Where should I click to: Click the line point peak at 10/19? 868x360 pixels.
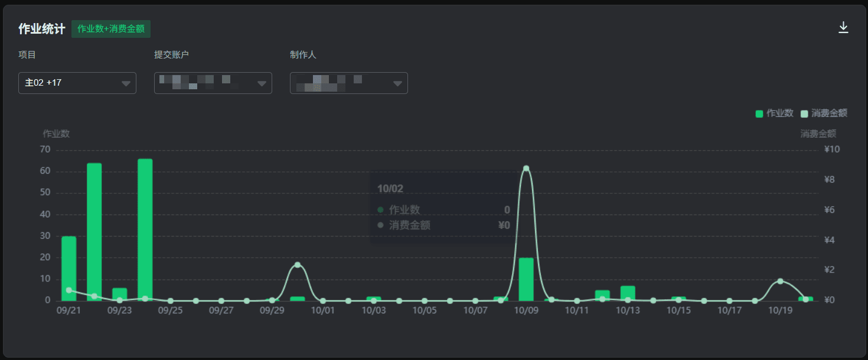(780, 281)
